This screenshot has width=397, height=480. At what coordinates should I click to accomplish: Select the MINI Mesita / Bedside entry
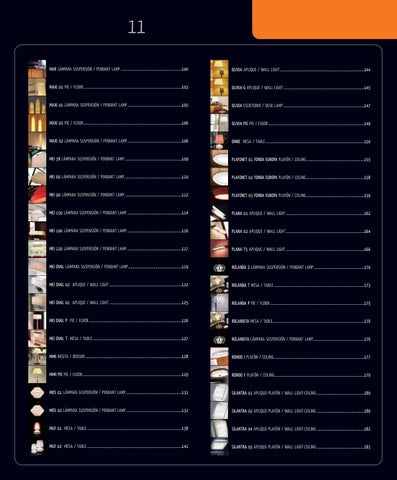click(118, 356)
